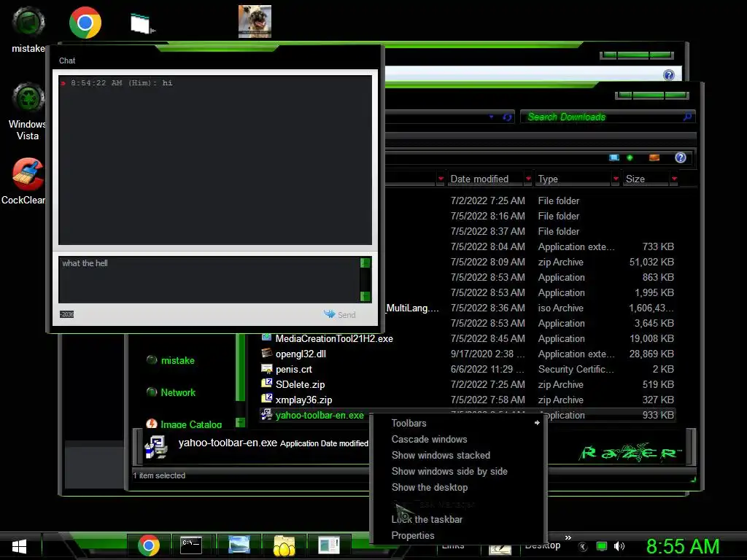Open the Chrome desktop shortcut icon
Viewport: 747px width, 560px height.
[x=85, y=23]
